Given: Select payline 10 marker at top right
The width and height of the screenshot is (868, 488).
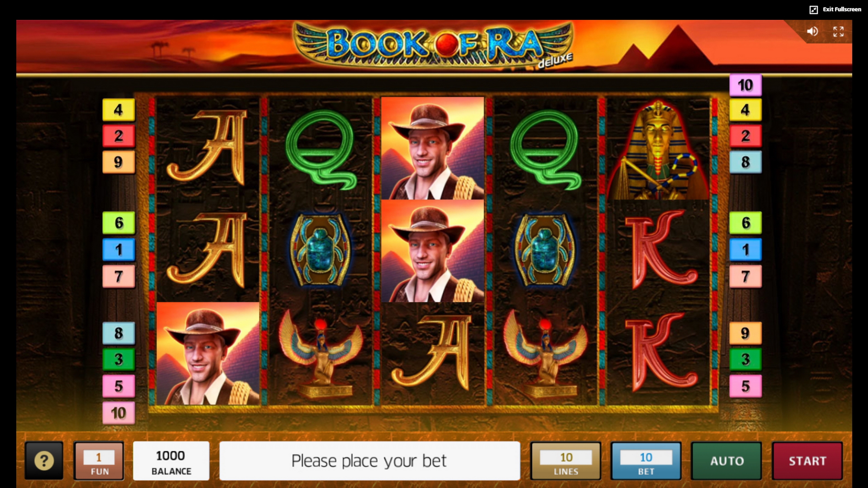Looking at the screenshot, I should [745, 85].
